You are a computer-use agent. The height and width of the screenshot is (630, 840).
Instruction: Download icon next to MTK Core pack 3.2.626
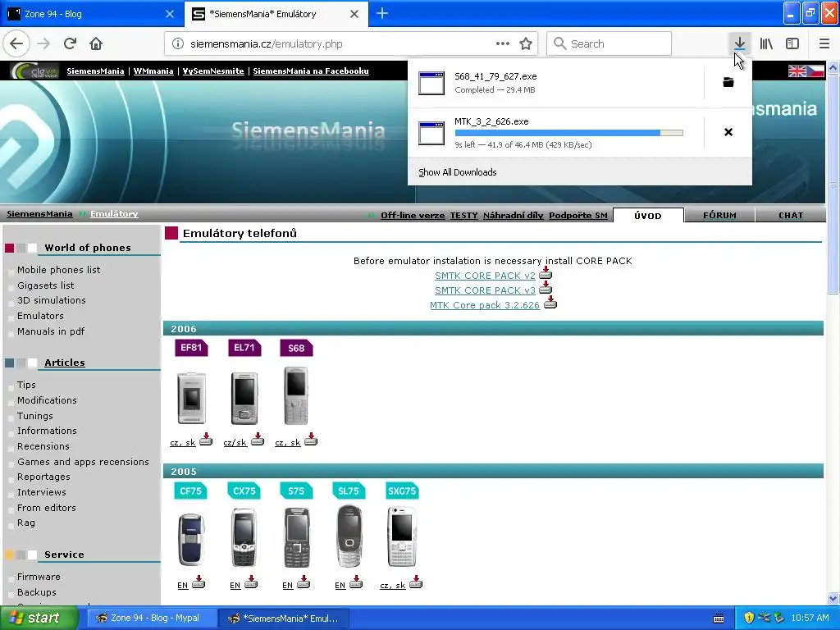[550, 303]
